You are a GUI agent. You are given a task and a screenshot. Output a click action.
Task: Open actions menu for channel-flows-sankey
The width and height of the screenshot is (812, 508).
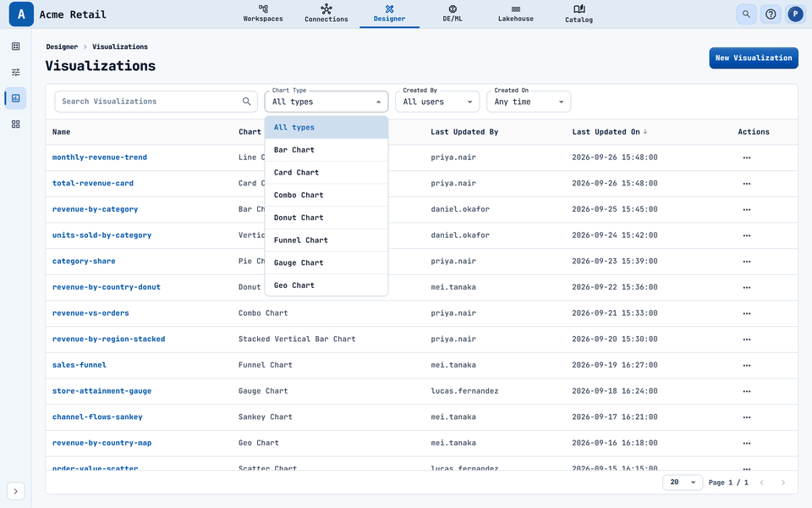click(746, 417)
